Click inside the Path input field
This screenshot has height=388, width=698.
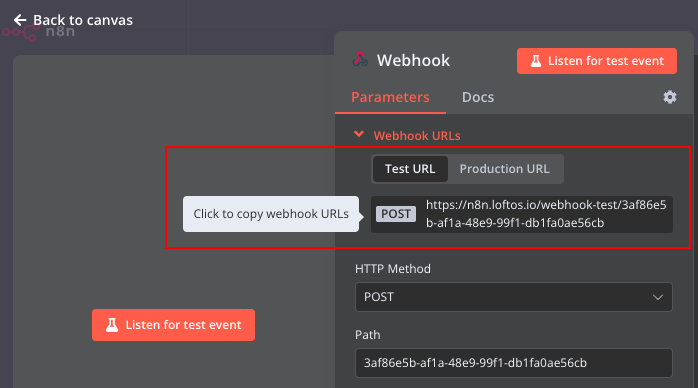(x=514, y=363)
